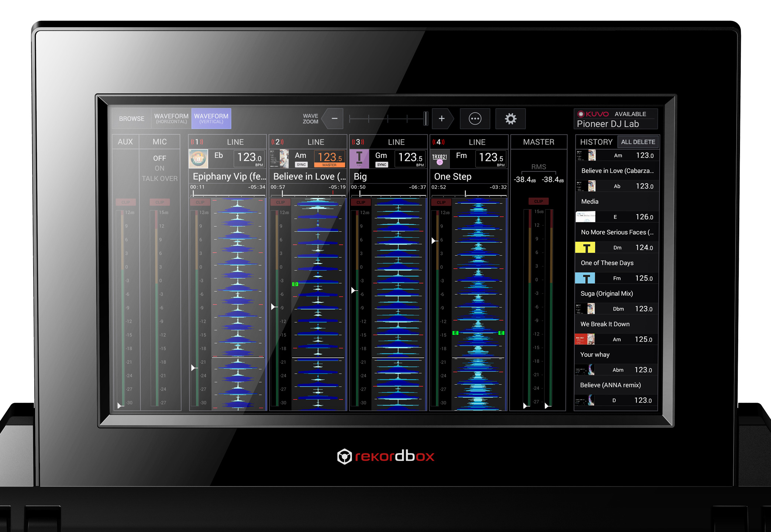Screen dimensions: 771x532
Task: Click deck 3 level arrow marker
Action: pyautogui.click(x=354, y=291)
